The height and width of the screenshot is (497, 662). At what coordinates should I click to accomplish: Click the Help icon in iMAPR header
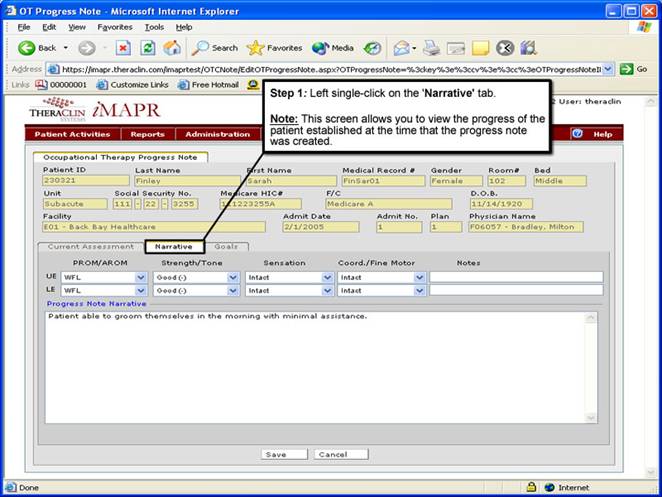tap(595, 134)
